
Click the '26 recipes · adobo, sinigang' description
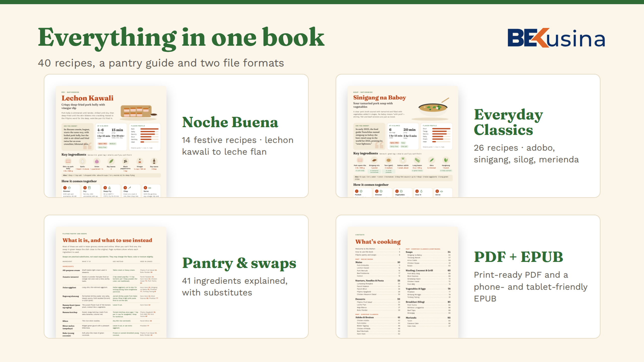526,154
